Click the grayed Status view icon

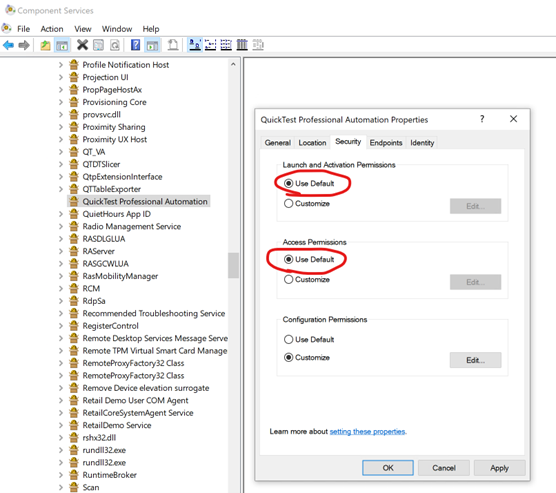click(x=258, y=45)
